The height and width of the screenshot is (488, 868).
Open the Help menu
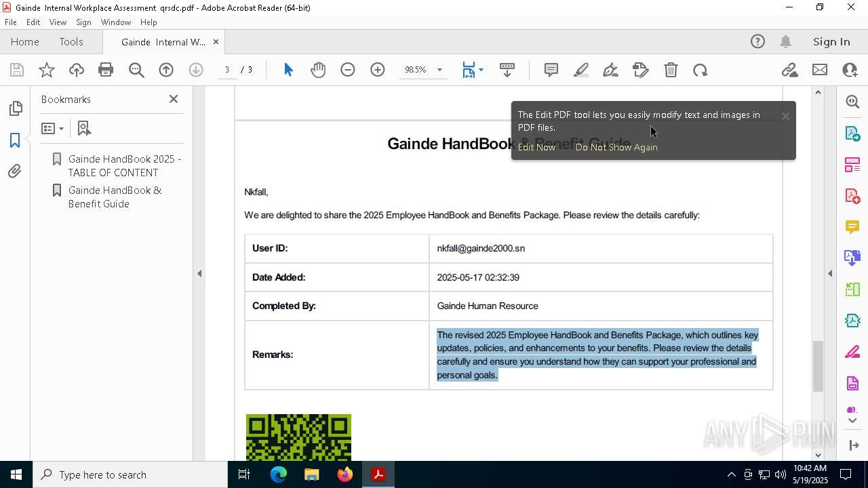coord(149,22)
